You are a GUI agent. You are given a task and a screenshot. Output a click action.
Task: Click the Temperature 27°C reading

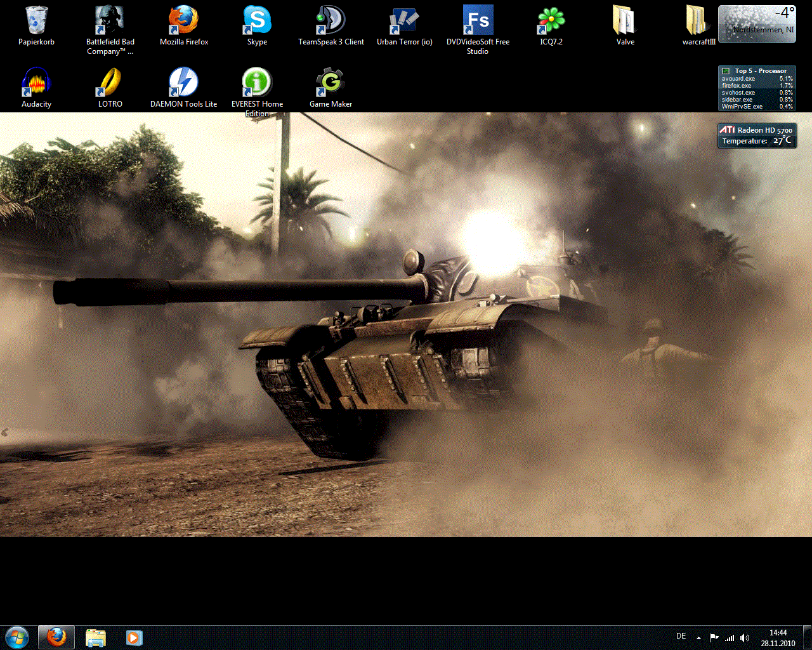(x=757, y=141)
